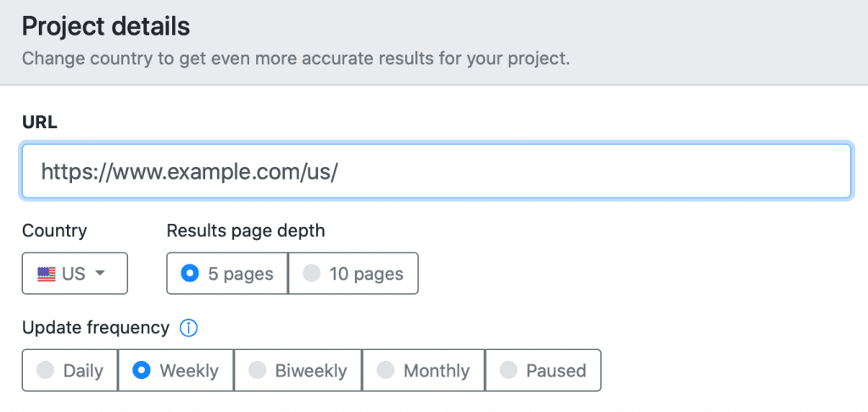Click the Country label

[54, 231]
